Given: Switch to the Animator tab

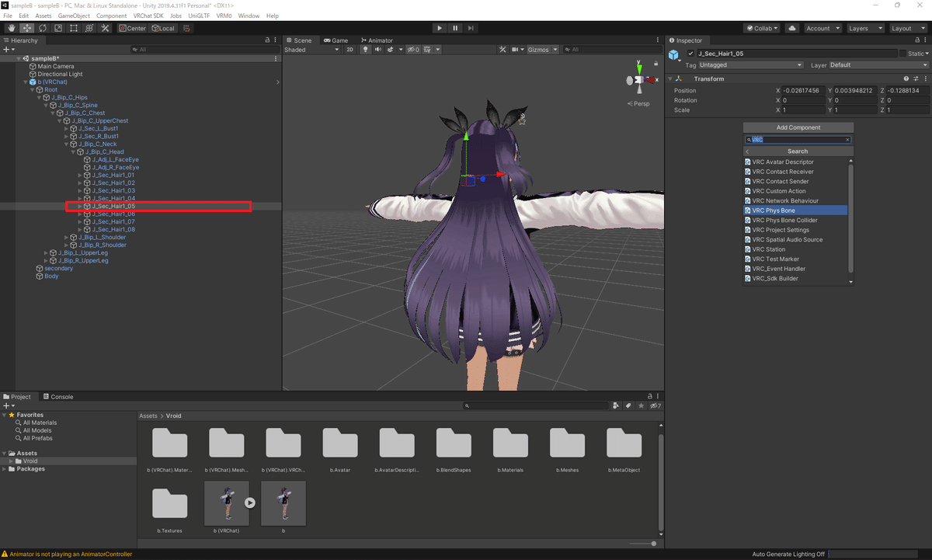Looking at the screenshot, I should point(377,40).
